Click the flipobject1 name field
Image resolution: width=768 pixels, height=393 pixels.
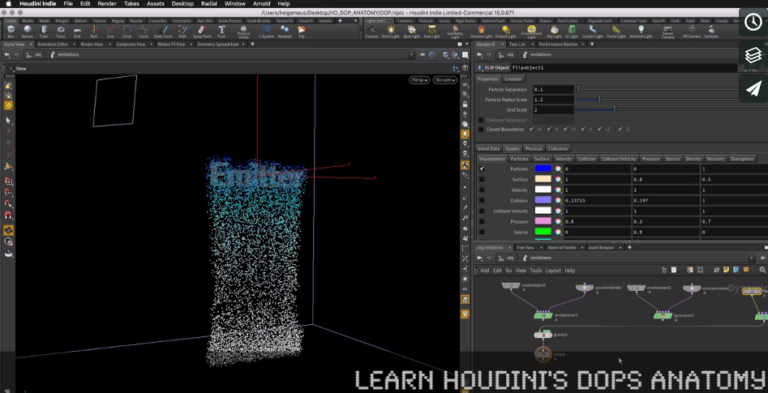[x=624, y=68]
